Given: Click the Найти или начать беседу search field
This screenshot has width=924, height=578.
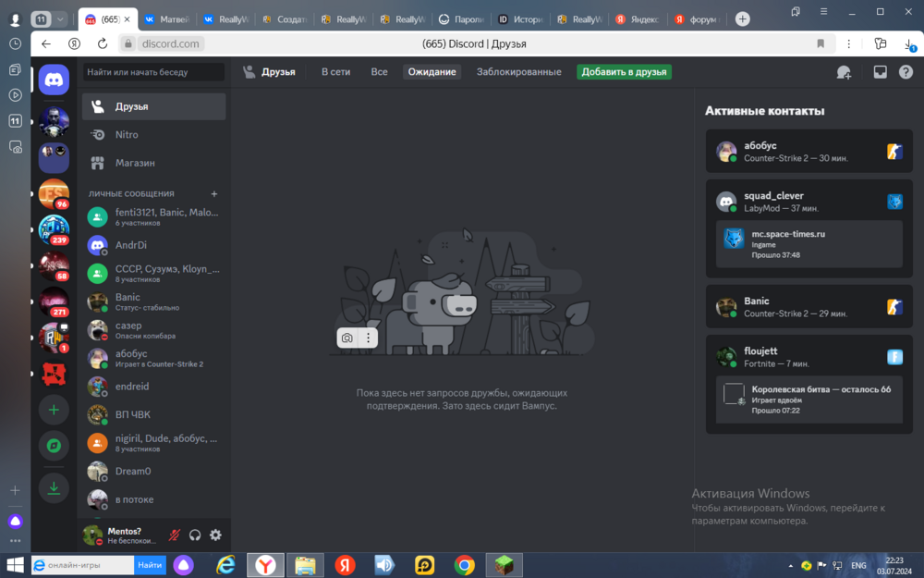Looking at the screenshot, I should (x=153, y=72).
